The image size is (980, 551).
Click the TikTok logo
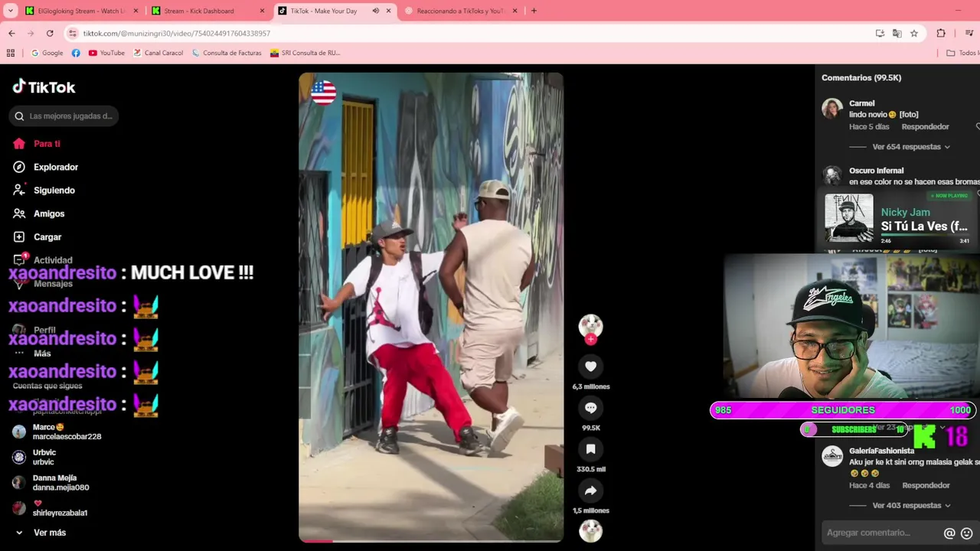tap(44, 86)
